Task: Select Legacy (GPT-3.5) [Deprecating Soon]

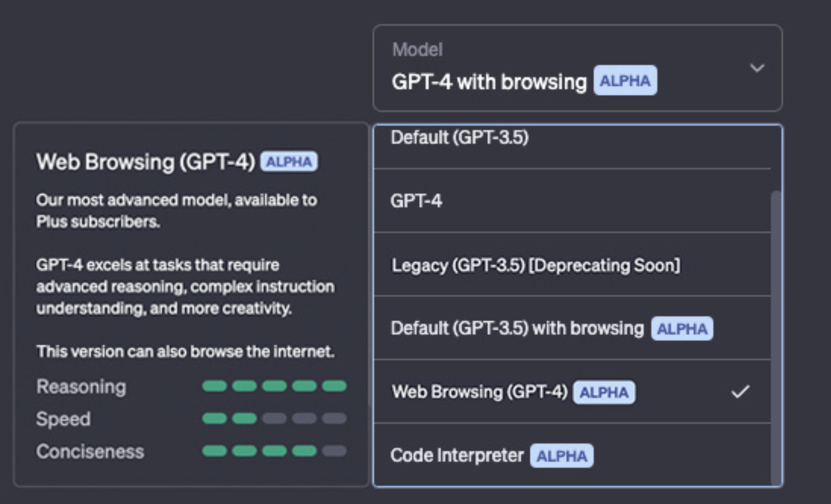Action: pos(573,264)
